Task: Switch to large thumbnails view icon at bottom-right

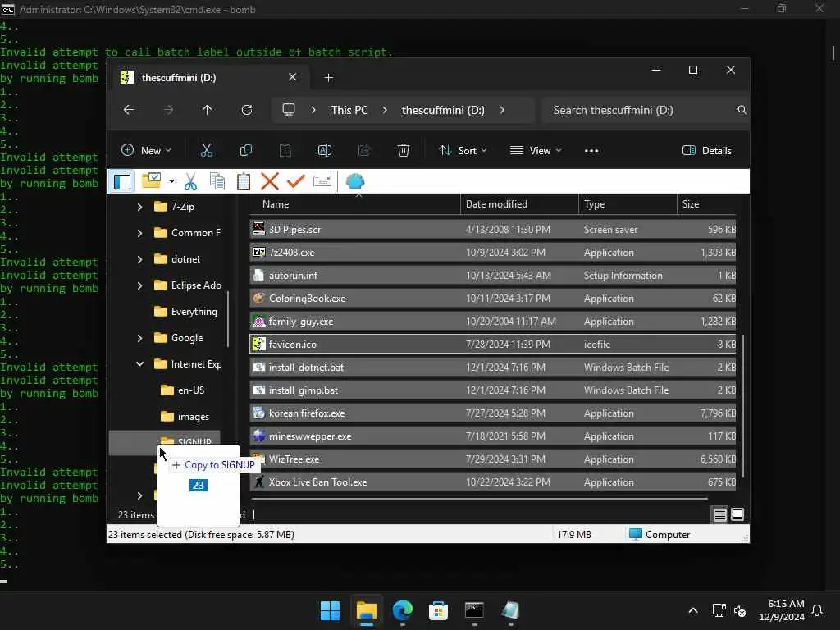Action: coord(737,514)
